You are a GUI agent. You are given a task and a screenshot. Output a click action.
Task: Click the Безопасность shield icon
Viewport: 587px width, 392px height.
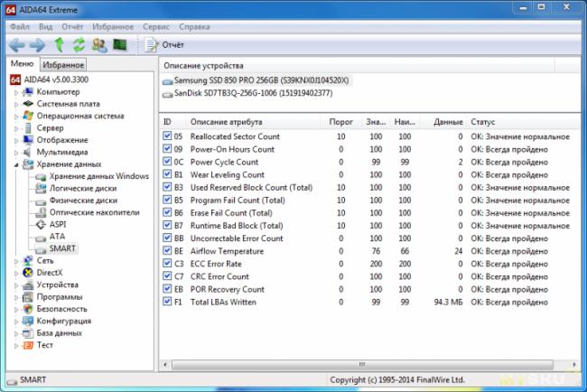coord(28,309)
